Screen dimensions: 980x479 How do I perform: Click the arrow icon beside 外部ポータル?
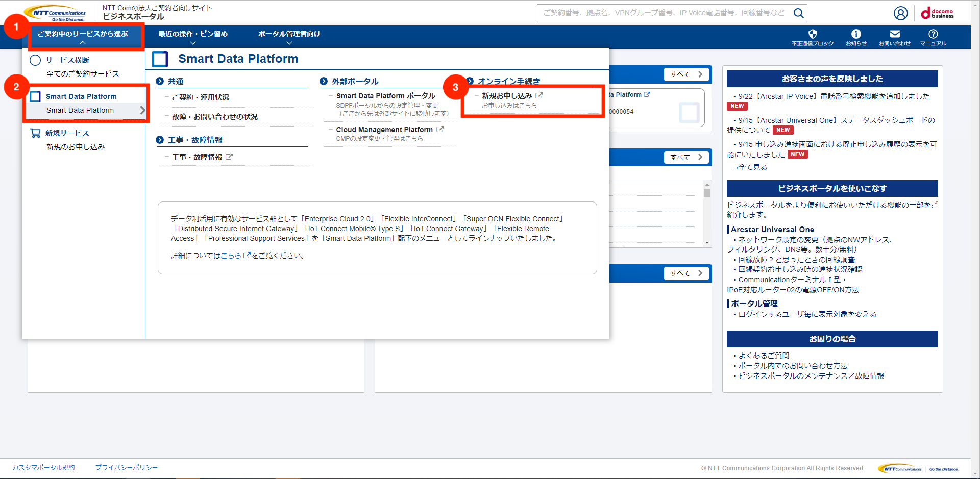click(x=324, y=81)
